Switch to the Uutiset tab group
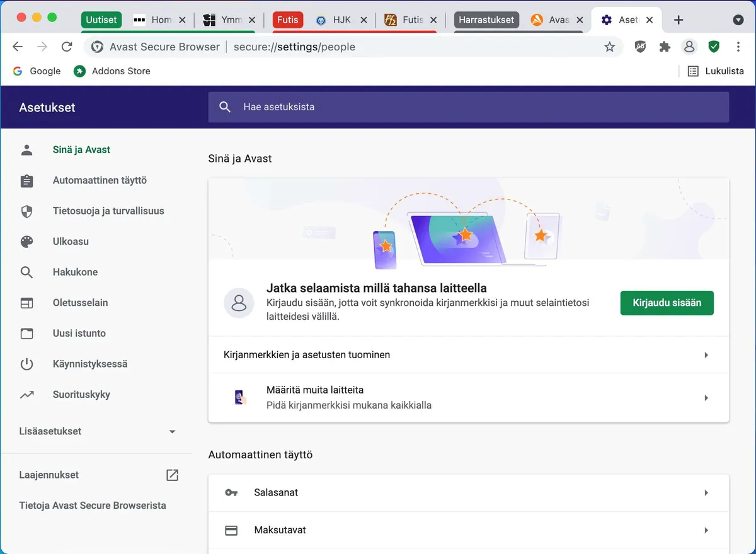Screen dimensions: 756x554 coord(101,20)
